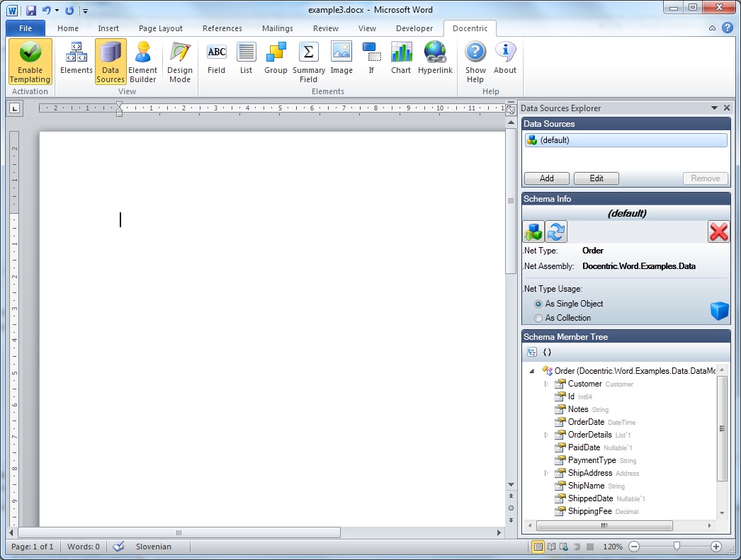This screenshot has width=741, height=560.
Task: Open the Elements view
Action: [x=76, y=62]
